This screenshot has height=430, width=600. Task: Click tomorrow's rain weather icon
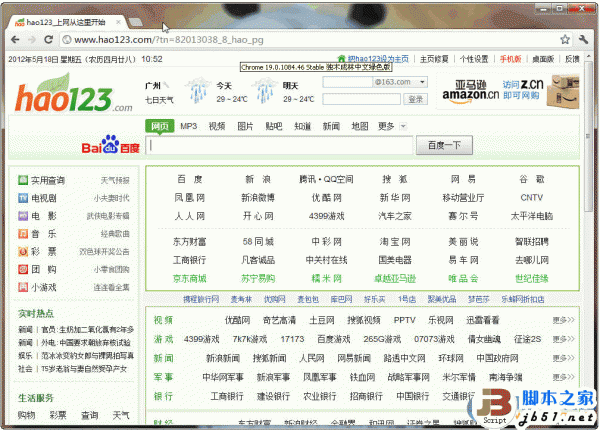tap(265, 90)
